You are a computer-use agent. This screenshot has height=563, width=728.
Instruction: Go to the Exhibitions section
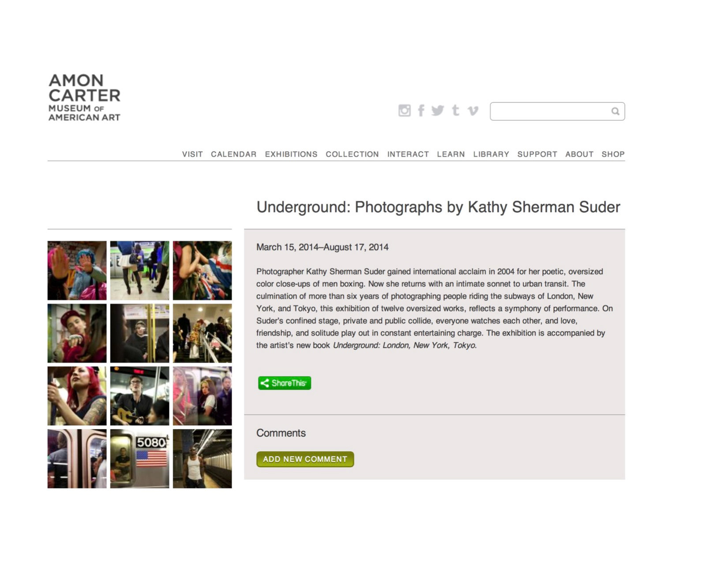291,154
